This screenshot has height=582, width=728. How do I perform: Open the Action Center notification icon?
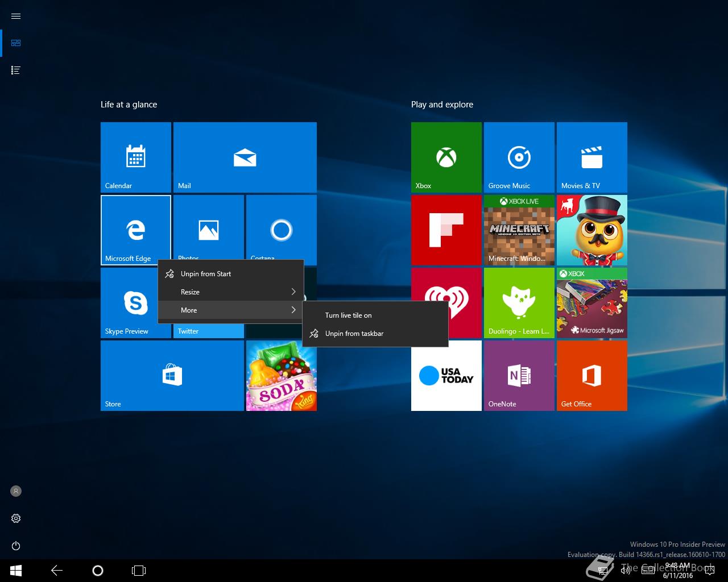click(x=710, y=571)
